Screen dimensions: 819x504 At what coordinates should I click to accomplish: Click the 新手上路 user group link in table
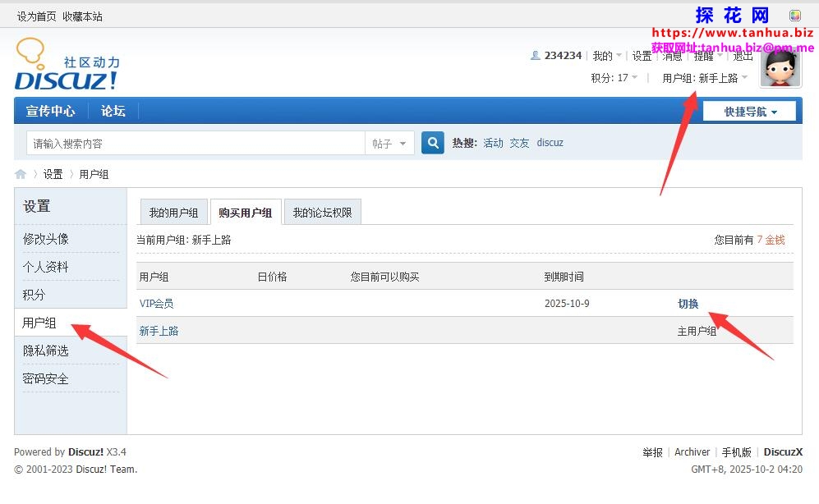pos(159,331)
